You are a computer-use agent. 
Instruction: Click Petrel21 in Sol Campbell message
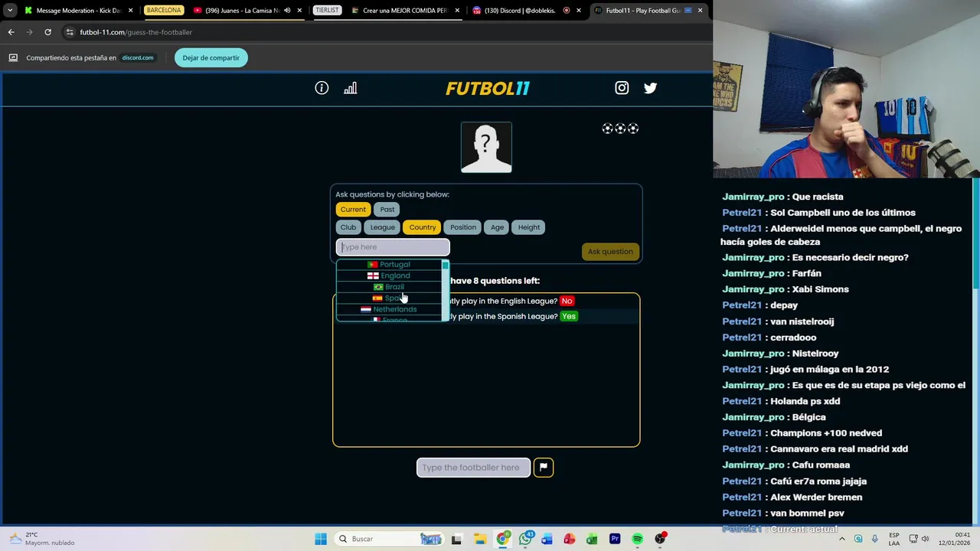click(x=742, y=213)
